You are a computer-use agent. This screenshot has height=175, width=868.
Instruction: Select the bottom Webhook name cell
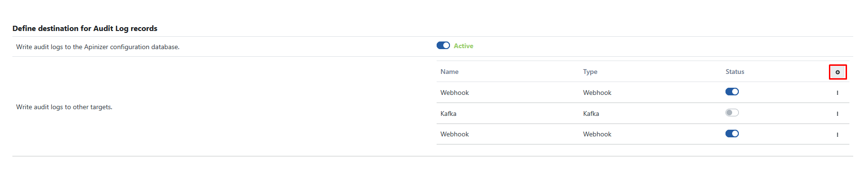tap(455, 134)
